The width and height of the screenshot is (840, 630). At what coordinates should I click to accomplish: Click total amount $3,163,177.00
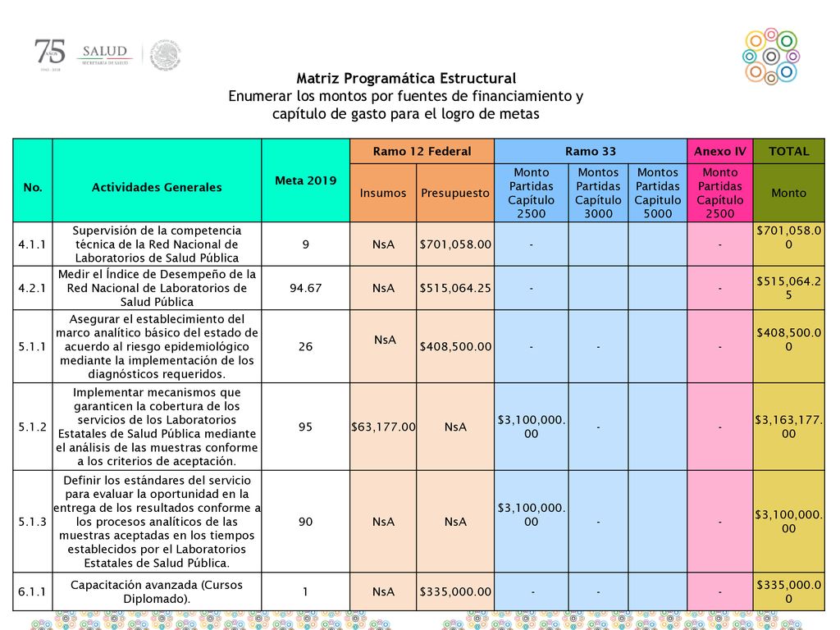pos(788,427)
